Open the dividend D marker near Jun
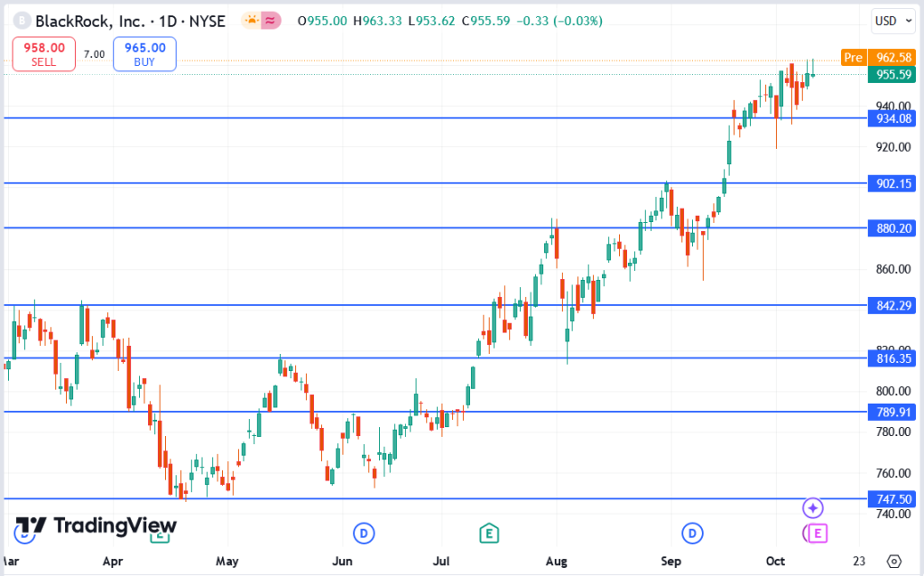 364,534
